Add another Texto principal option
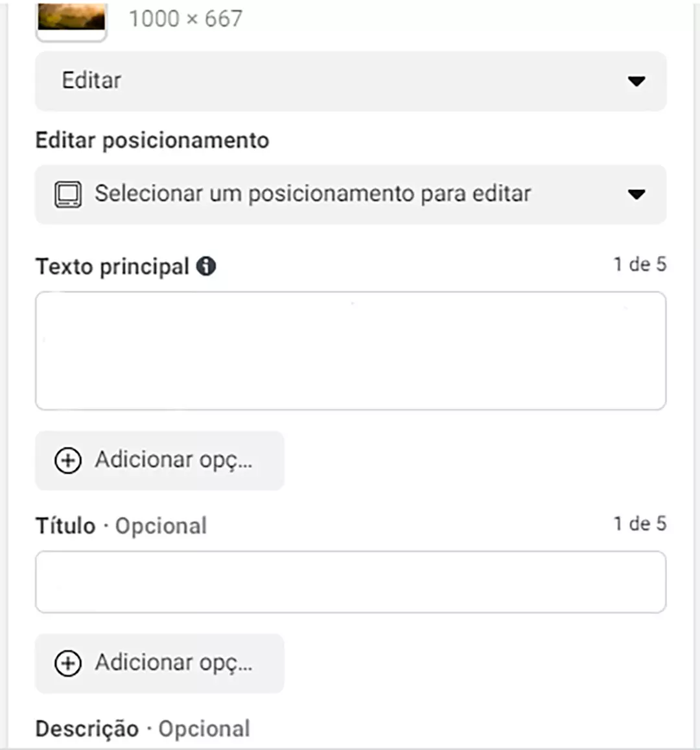700x750 pixels. pos(159,461)
